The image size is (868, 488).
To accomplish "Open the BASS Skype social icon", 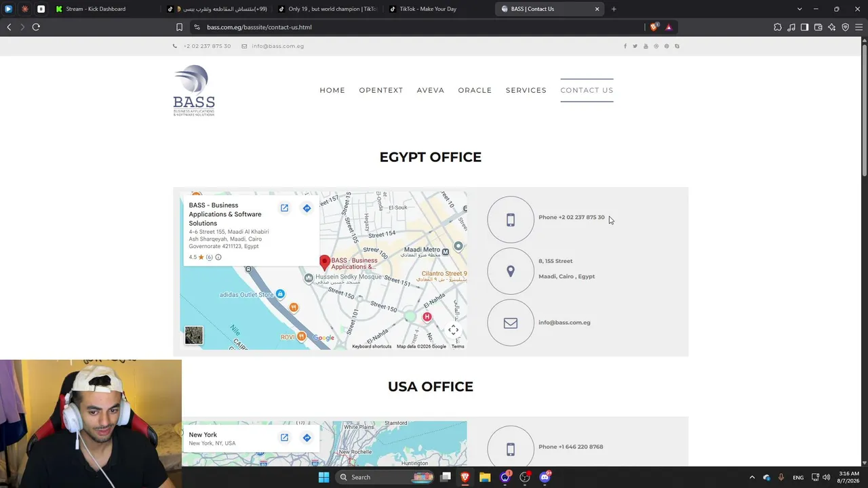I will tap(677, 46).
